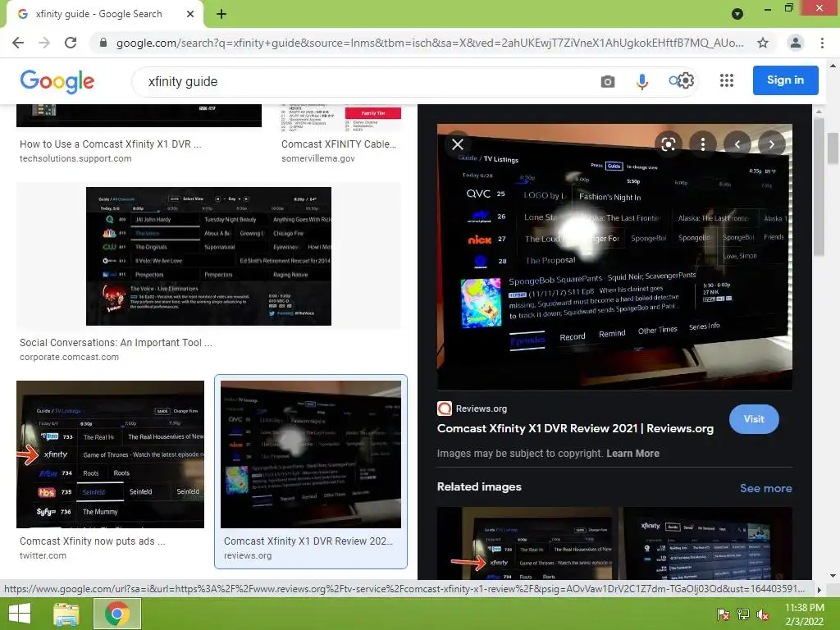Screen dimensions: 840x630
Task: View site information via the lock icon
Action: 103,43
